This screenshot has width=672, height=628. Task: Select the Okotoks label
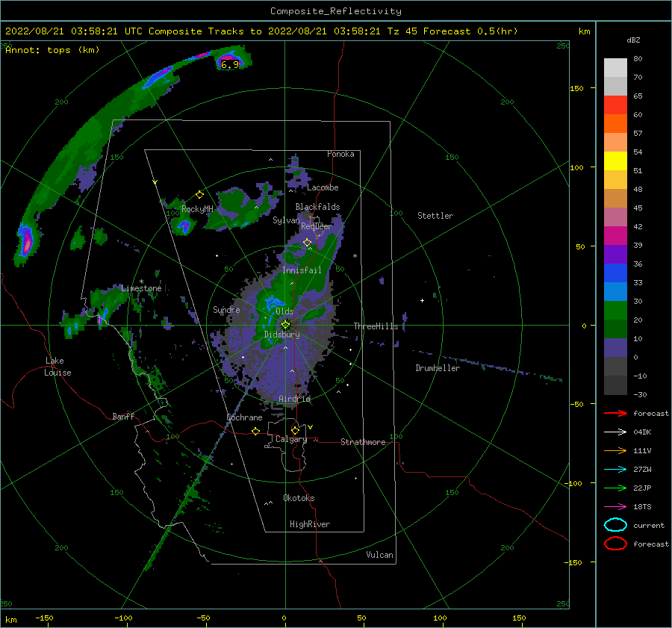pyautogui.click(x=299, y=498)
